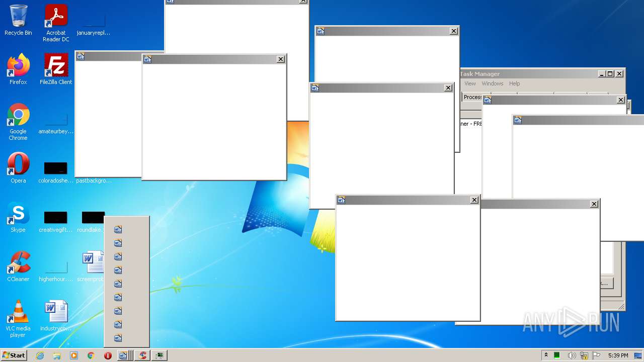The image size is (644, 362).
Task: Open Task Manager's View menu
Action: [470, 83]
